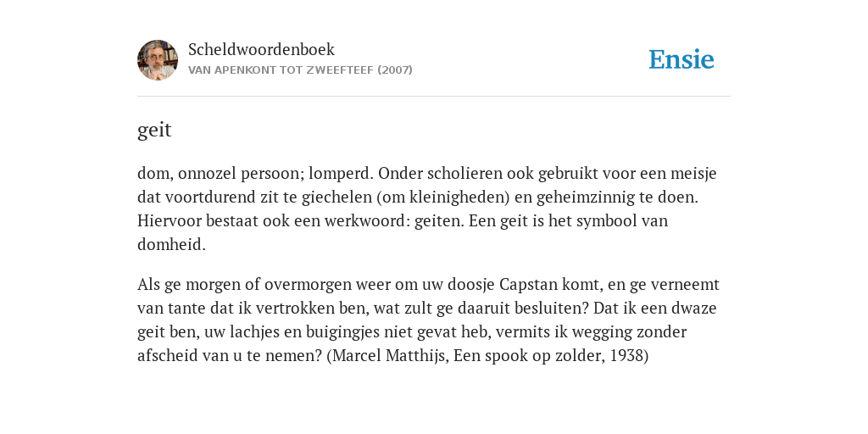Screen dimensions: 868x434
Task: Click the subtitle 'Van Apenkont tot Zweefteef (2007)'
Action: pos(300,70)
